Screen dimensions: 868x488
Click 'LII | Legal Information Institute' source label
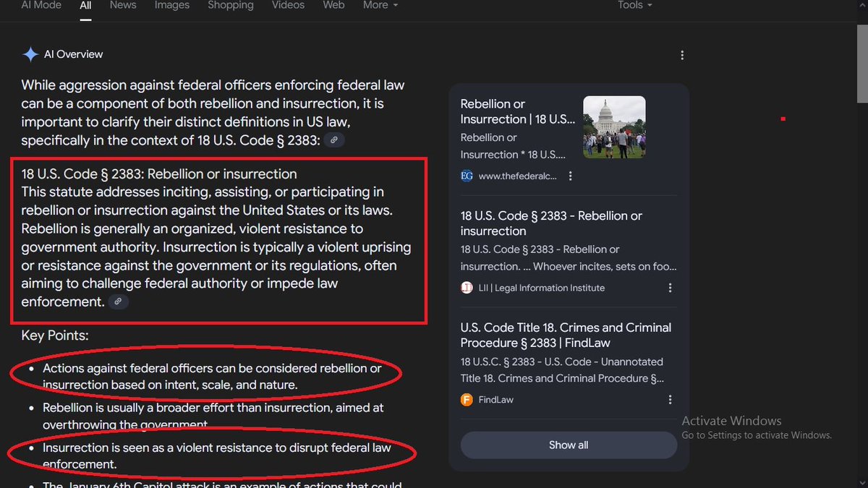[542, 288]
